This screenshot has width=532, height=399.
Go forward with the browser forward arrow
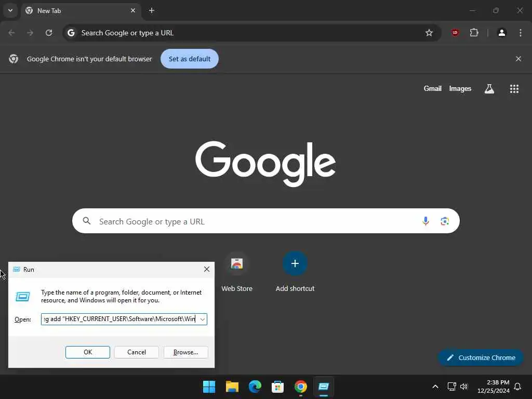coord(30,33)
